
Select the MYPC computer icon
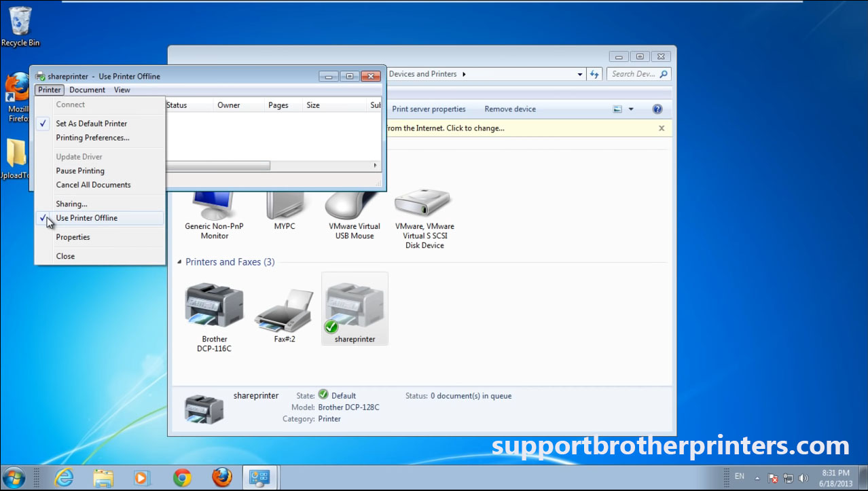pyautogui.click(x=285, y=204)
